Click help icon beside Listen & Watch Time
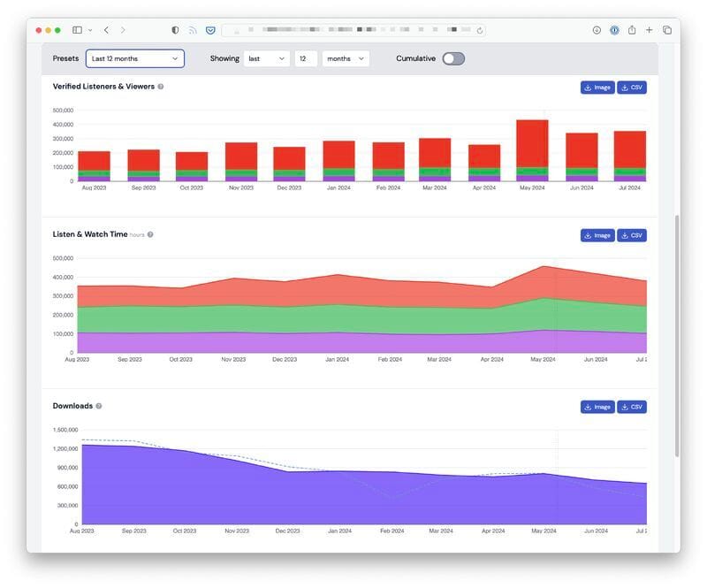Image resolution: width=707 pixels, height=588 pixels. pyautogui.click(x=150, y=234)
